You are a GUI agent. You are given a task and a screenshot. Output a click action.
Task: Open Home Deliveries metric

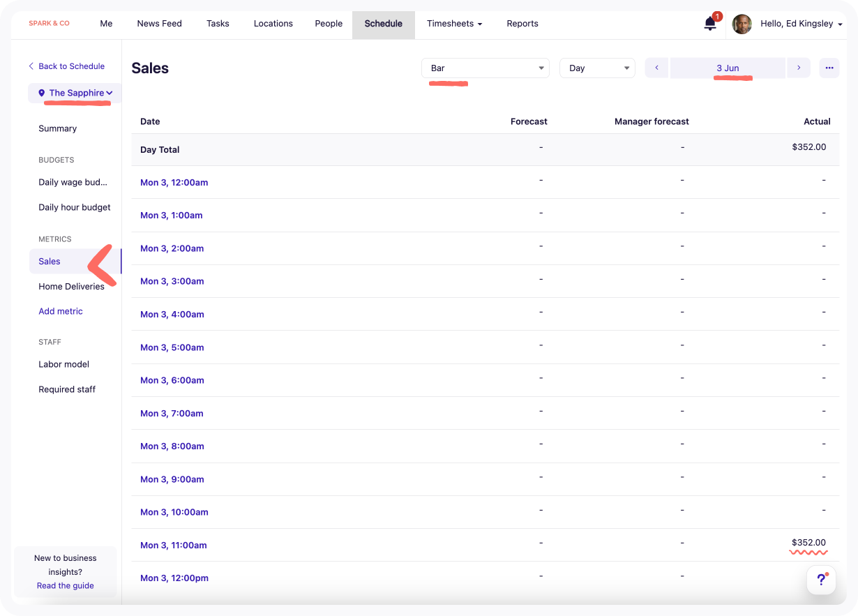(x=72, y=286)
